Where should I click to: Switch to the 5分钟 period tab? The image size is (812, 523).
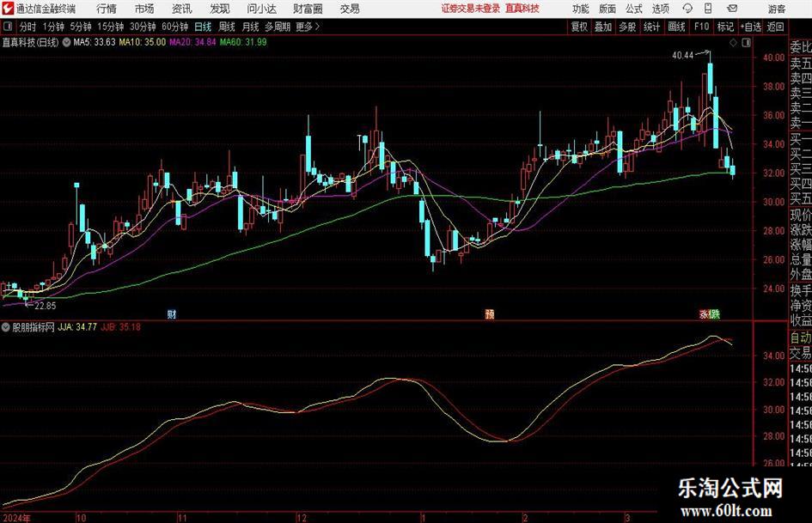click(x=81, y=27)
